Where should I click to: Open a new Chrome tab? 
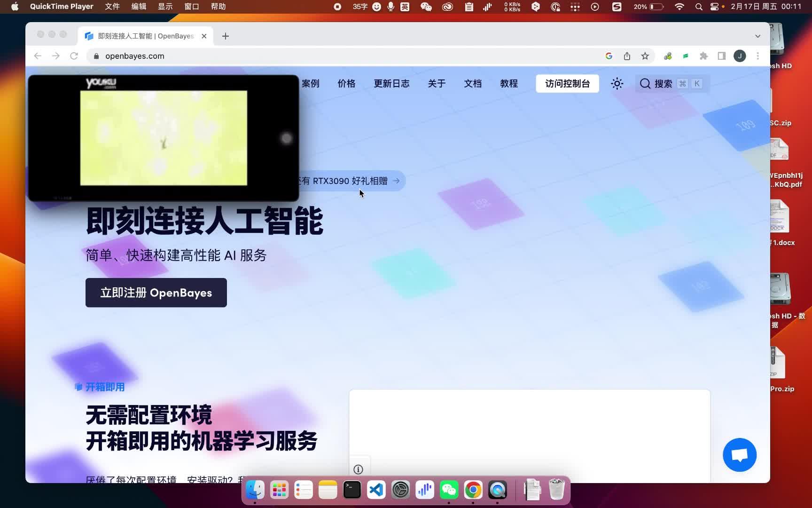pos(226,36)
